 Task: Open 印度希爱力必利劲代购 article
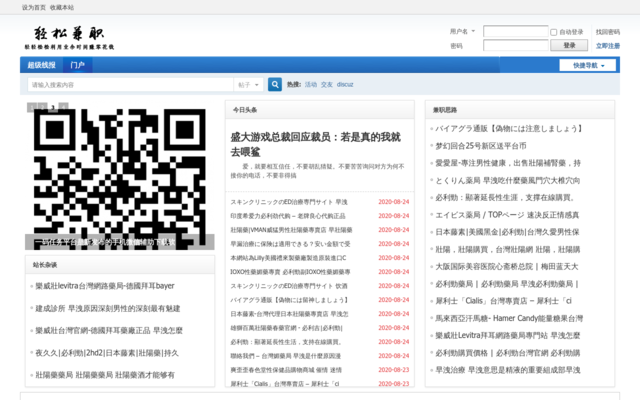[288, 216]
